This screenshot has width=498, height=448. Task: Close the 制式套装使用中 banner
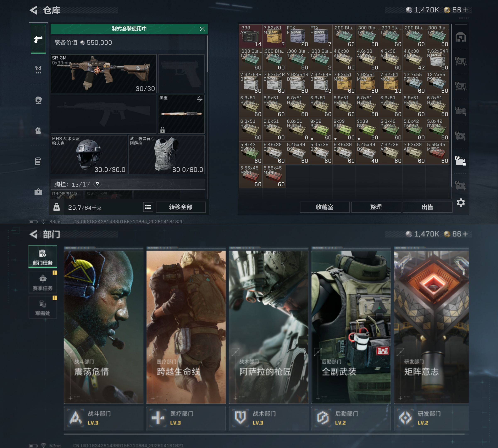(202, 29)
